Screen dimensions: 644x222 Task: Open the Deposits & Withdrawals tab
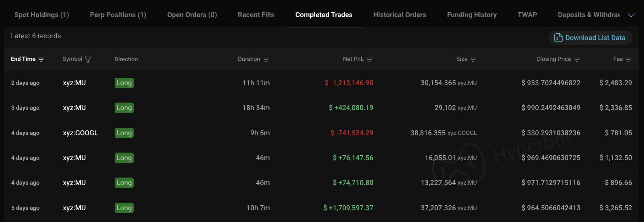coord(589,15)
